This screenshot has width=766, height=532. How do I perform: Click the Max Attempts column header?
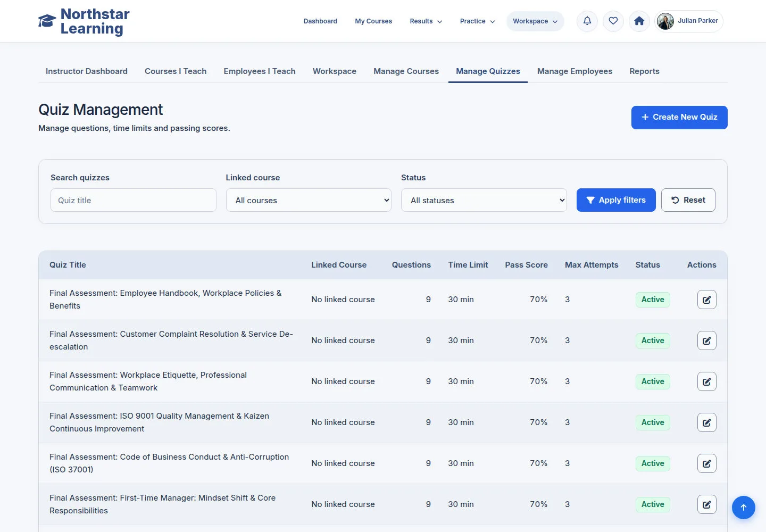(x=592, y=265)
